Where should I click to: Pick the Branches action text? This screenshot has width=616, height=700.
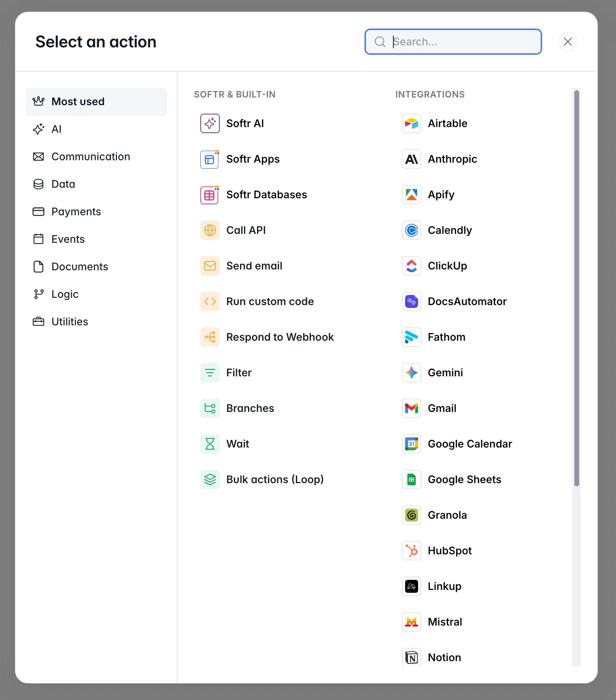pyautogui.click(x=250, y=408)
